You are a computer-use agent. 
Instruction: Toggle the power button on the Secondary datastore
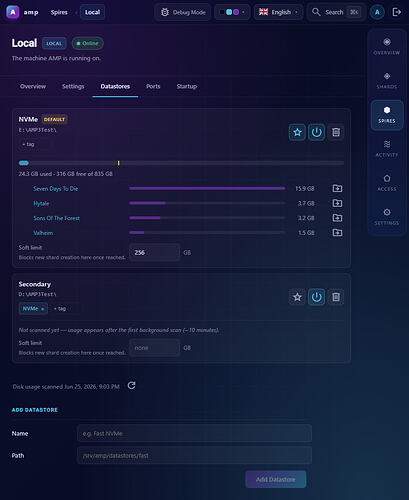coord(316,297)
